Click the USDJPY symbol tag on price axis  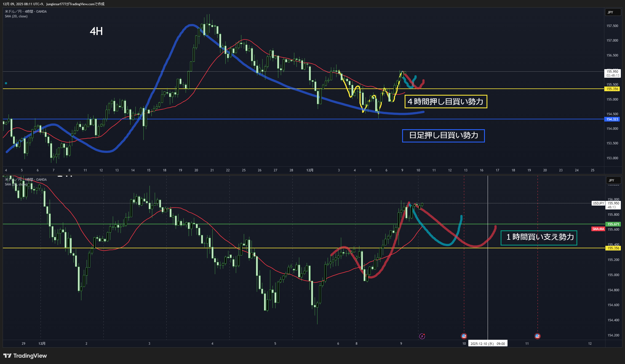[598, 203]
